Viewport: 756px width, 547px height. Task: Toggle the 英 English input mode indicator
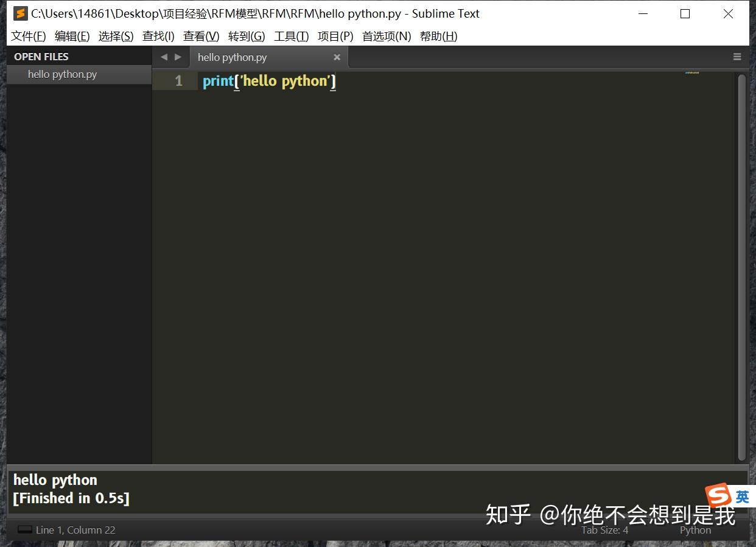[x=744, y=496]
